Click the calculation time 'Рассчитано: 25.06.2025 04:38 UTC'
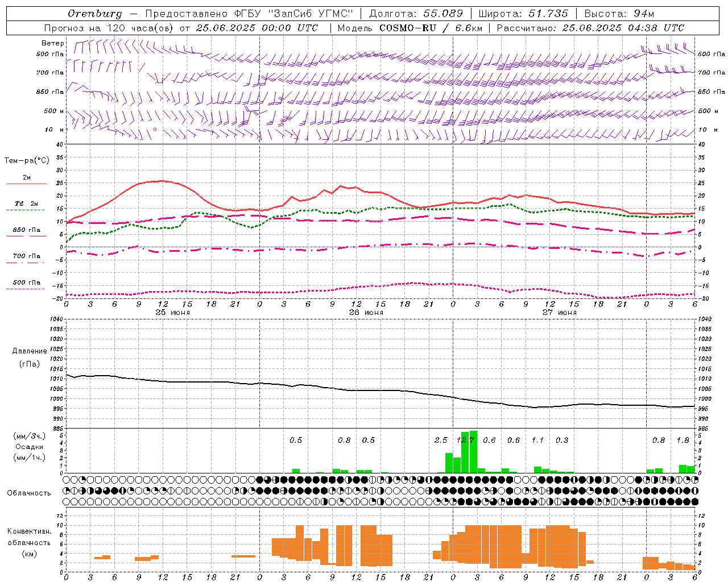Screen dimensions: 728x582 click(590, 28)
